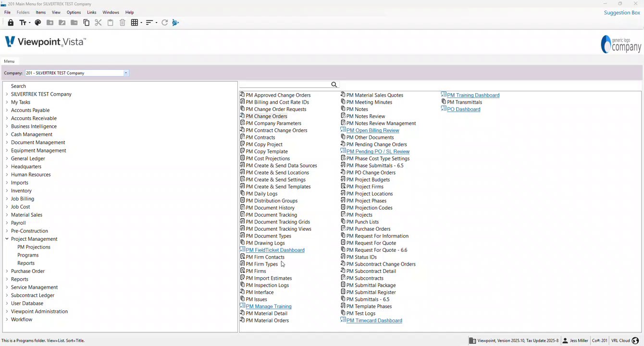The height and width of the screenshot is (346, 644).
Task: Open the PM Manage Training link
Action: point(269,306)
